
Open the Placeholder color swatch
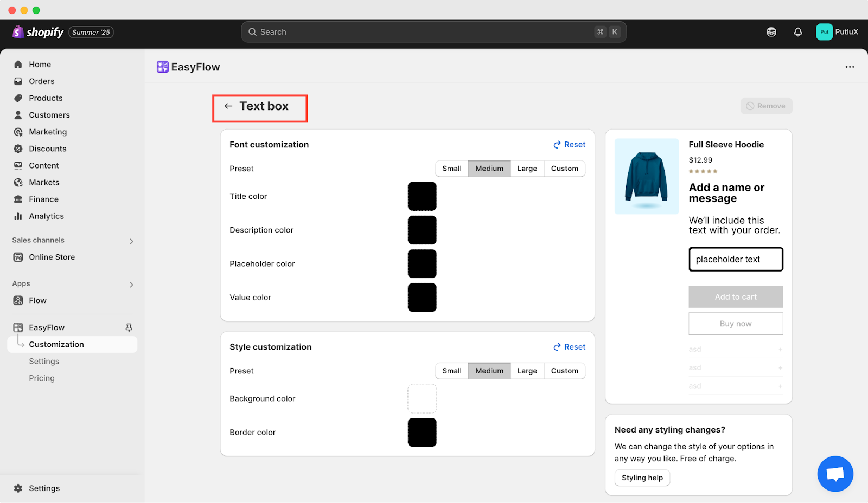[422, 263]
